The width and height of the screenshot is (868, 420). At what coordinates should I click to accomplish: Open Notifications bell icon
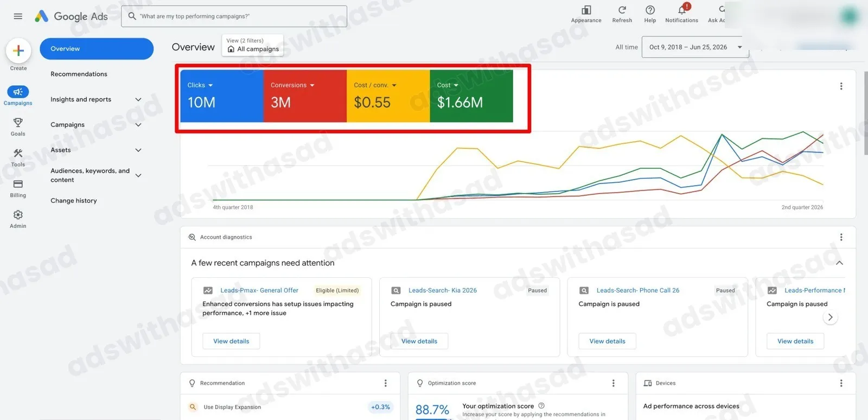[x=682, y=10]
